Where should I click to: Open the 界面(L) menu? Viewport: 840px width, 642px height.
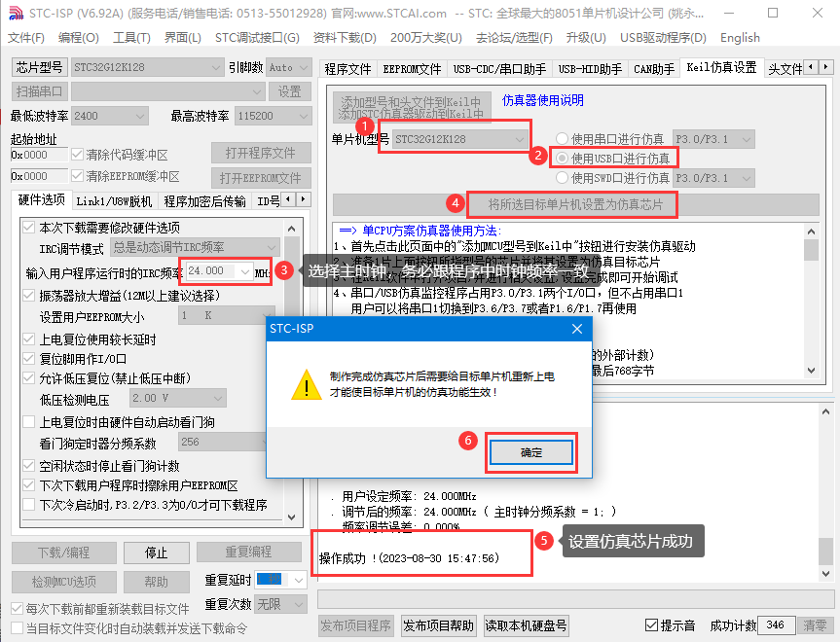182,38
